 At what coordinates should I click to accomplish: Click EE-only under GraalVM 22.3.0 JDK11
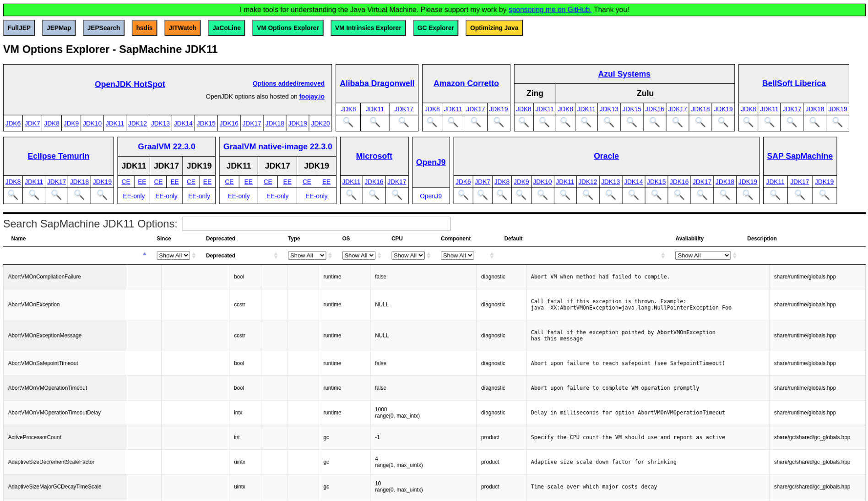134,196
